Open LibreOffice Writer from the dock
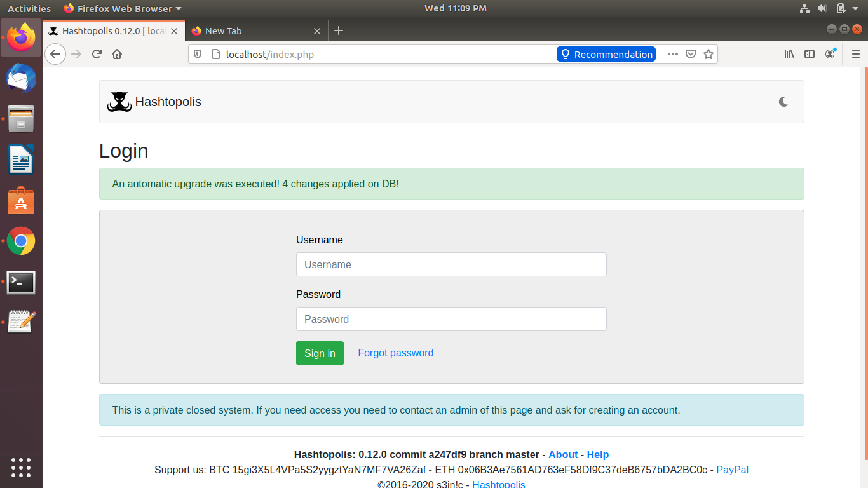 point(21,159)
